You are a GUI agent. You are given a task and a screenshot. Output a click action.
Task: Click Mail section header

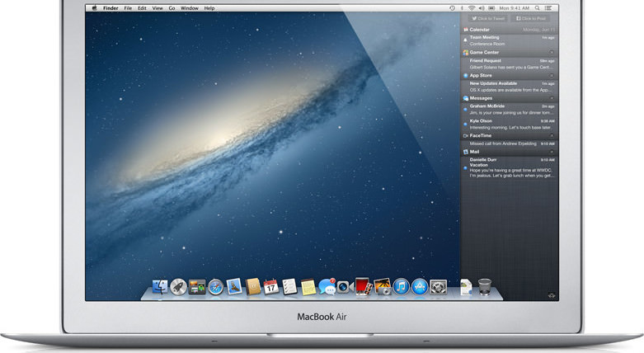click(510, 152)
